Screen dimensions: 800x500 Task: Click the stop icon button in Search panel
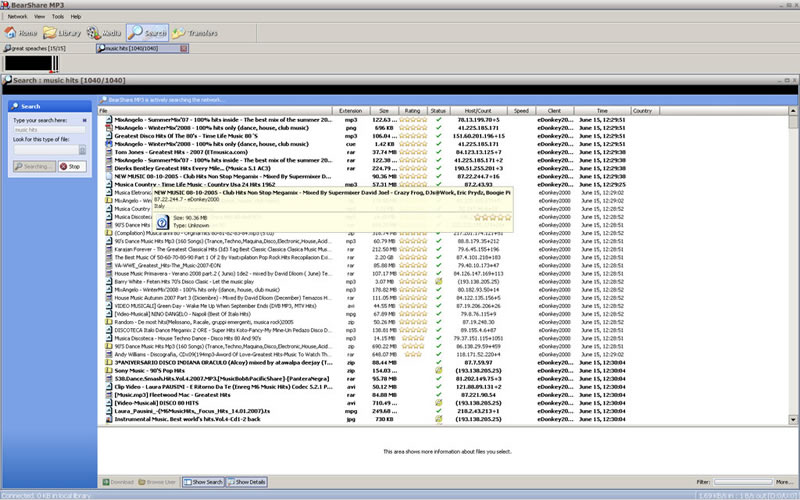point(72,166)
